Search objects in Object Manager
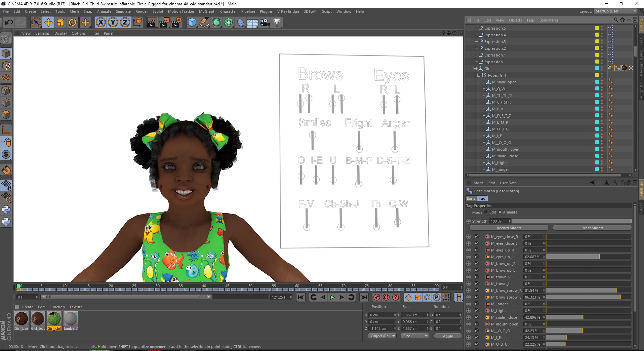 click(616, 20)
